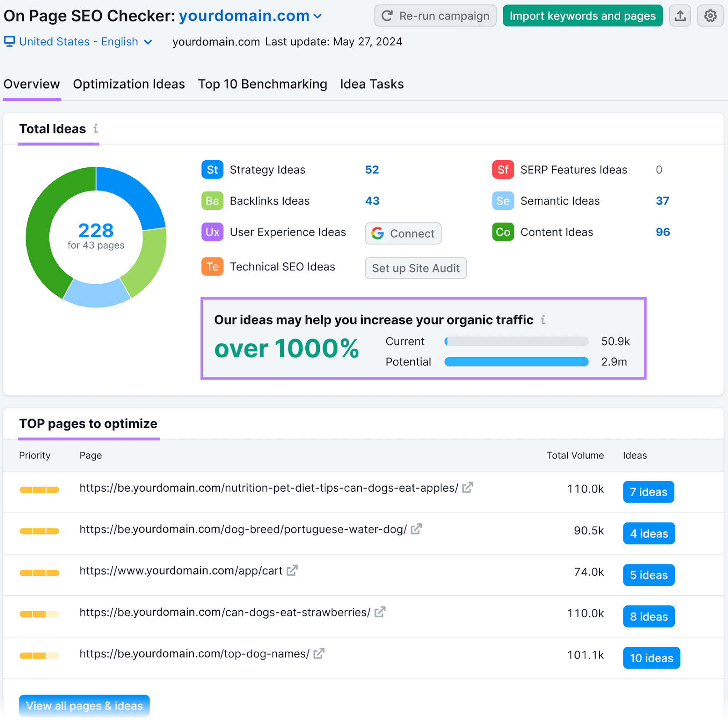Expand the yourdomain.com campaign dropdown
Image resolution: width=728 pixels, height=720 pixels.
[318, 16]
